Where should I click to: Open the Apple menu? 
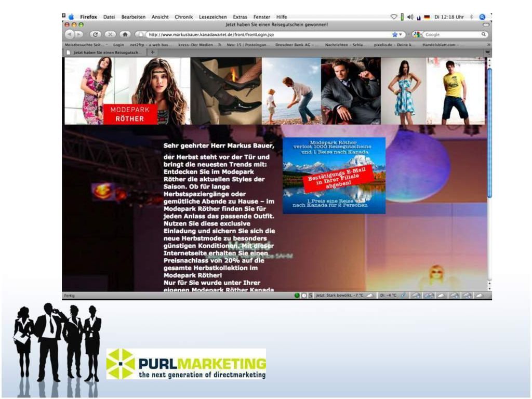click(x=71, y=17)
